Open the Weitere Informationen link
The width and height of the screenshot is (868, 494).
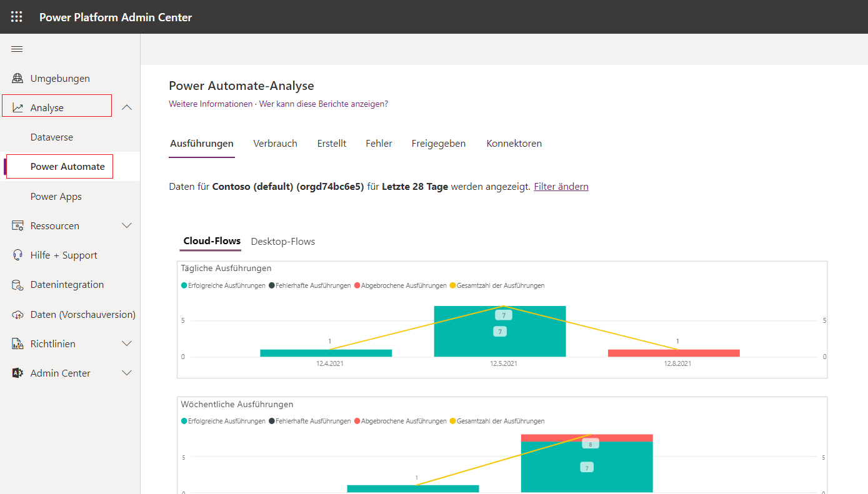pyautogui.click(x=211, y=104)
